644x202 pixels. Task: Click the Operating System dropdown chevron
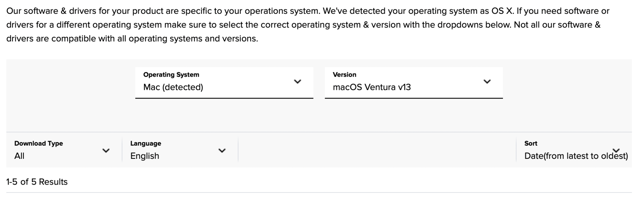click(x=298, y=82)
